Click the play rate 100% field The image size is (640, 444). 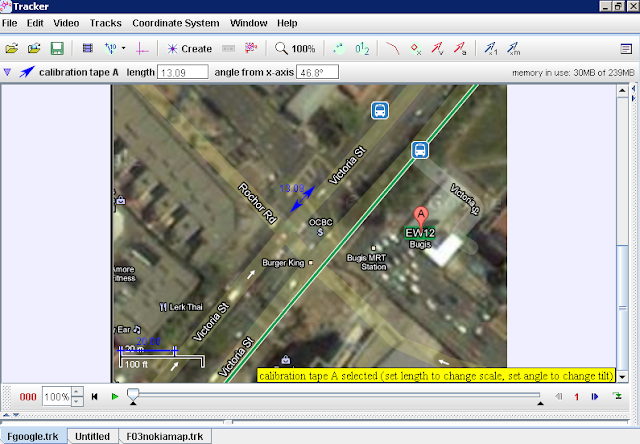click(57, 397)
